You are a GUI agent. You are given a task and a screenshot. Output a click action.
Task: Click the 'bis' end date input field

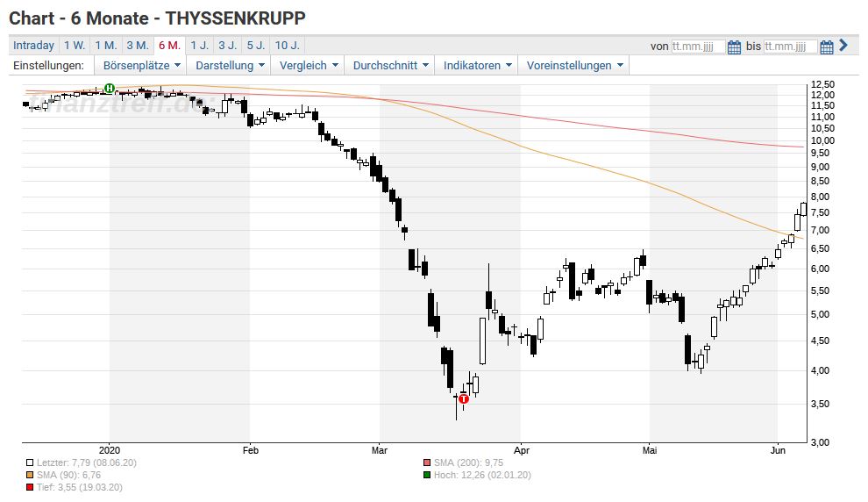[790, 47]
